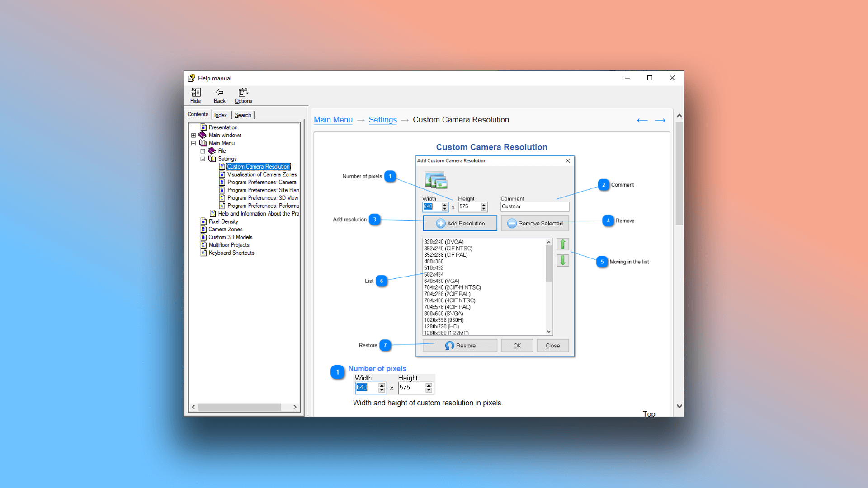Expand the File tree node

(203, 151)
